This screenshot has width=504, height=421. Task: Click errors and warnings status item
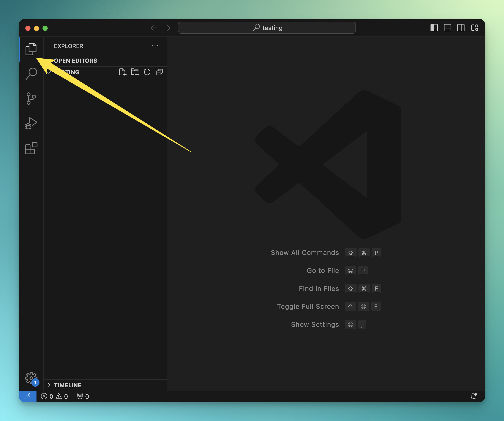click(55, 397)
